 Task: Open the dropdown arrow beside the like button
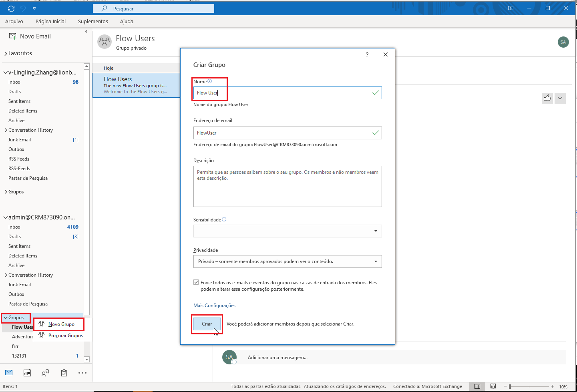(560, 98)
